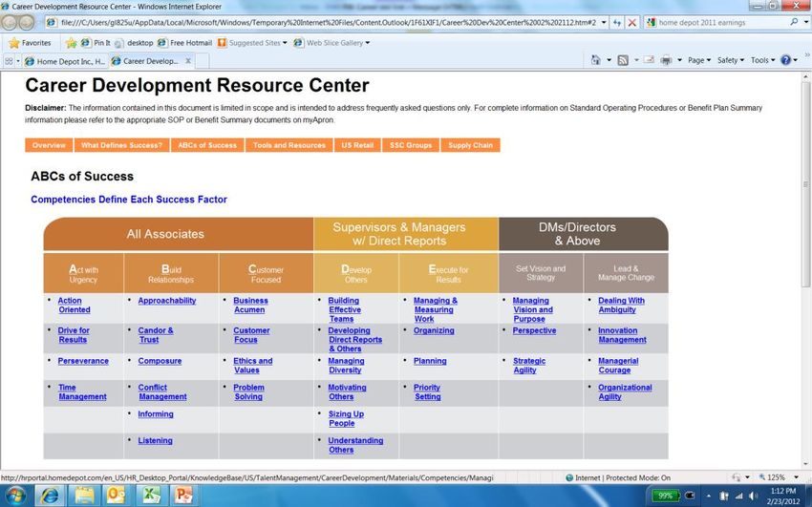Image resolution: width=812 pixels, height=507 pixels.
Task: Expand the tab list arrow beside Quick Tabs
Action: (x=18, y=61)
